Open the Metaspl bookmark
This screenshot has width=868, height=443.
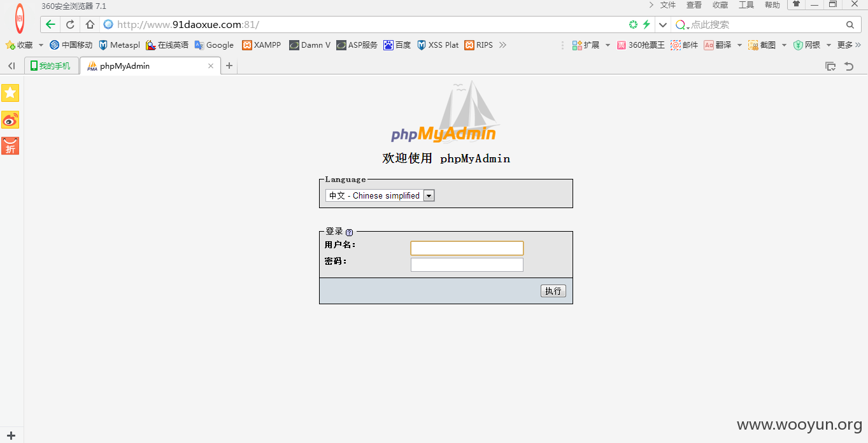tap(120, 45)
